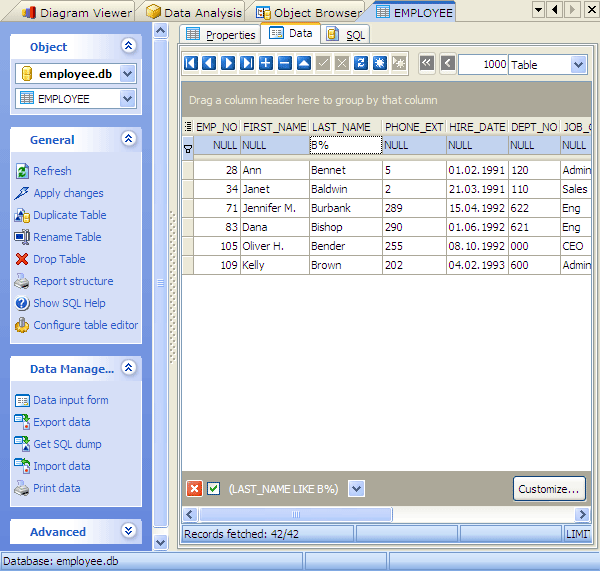This screenshot has height=571, width=600.
Task: Click the cancel edit X icon
Action: click(342, 63)
